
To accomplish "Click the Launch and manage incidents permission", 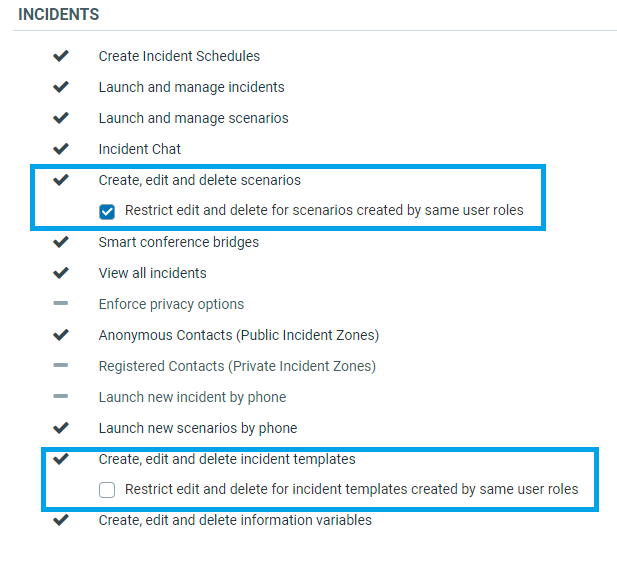I will 191,87.
